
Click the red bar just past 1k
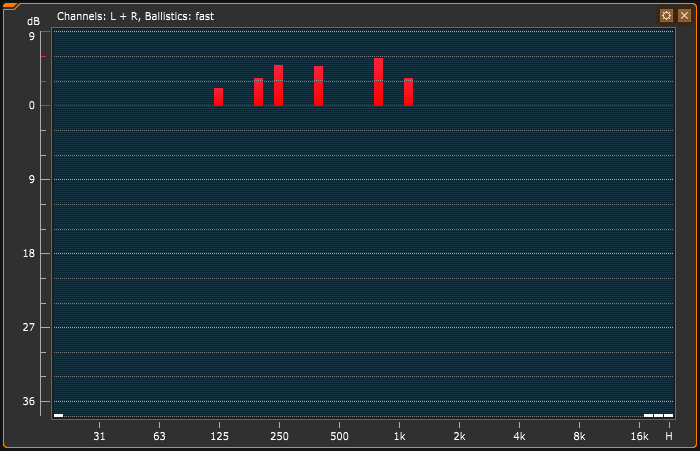click(x=408, y=92)
